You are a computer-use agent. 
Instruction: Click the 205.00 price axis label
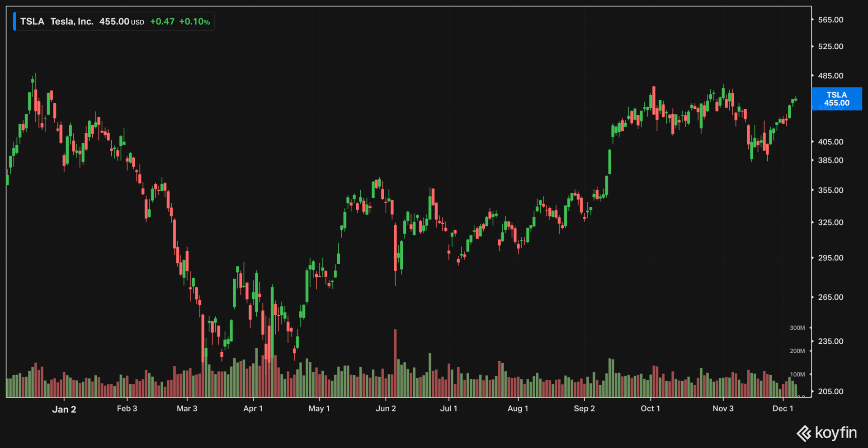coord(830,392)
